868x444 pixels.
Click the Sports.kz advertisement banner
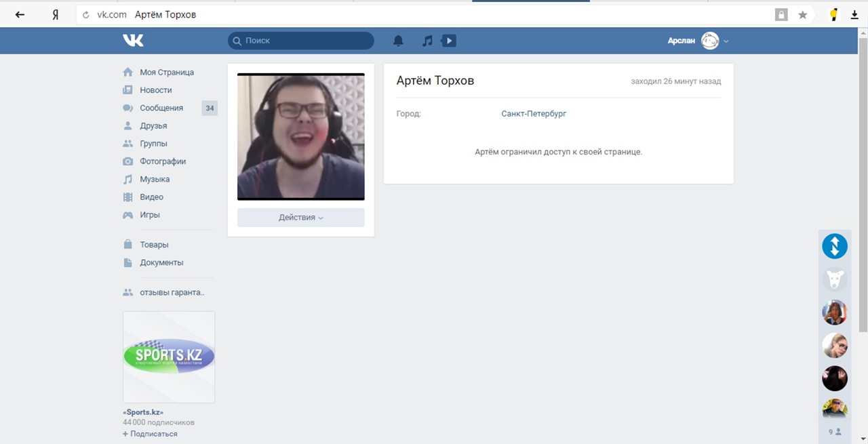pos(169,357)
